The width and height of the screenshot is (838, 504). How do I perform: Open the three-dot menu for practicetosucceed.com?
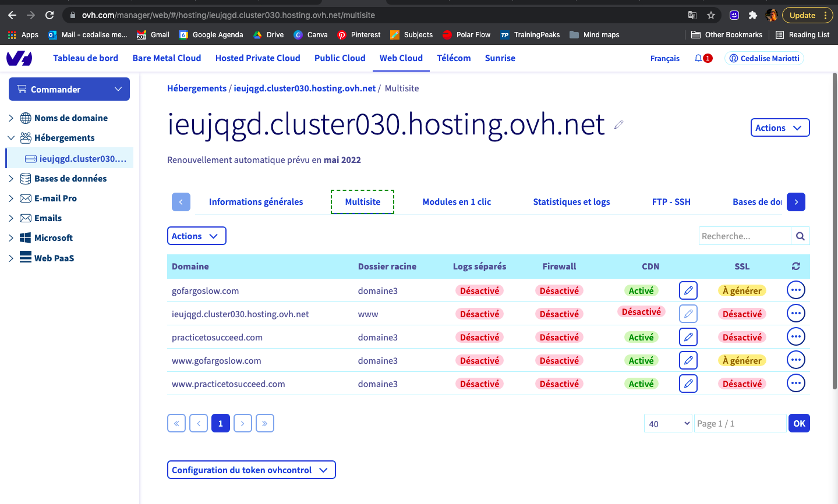(795, 337)
